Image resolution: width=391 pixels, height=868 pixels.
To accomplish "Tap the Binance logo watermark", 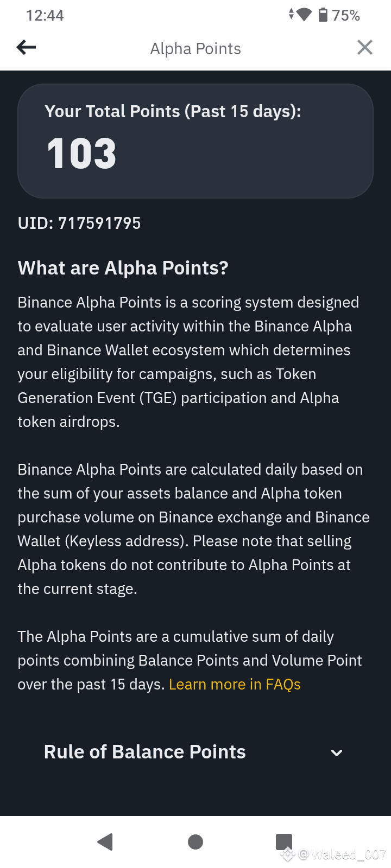I will pyautogui.click(x=287, y=855).
